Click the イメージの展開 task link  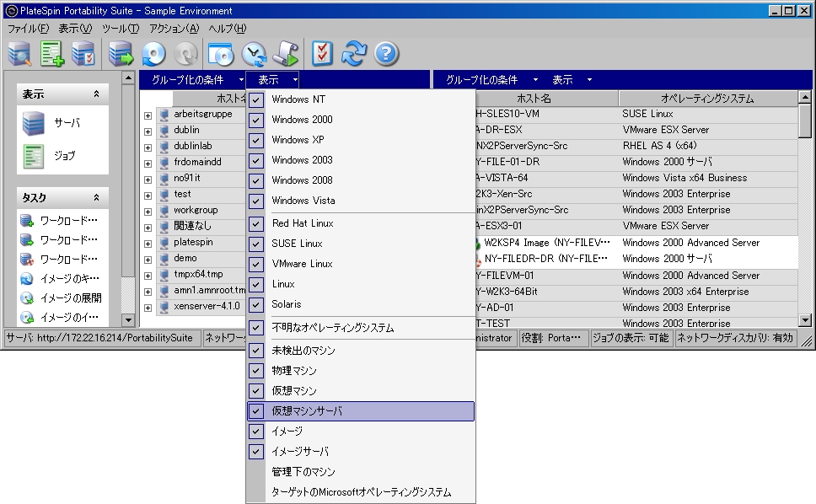point(71,298)
